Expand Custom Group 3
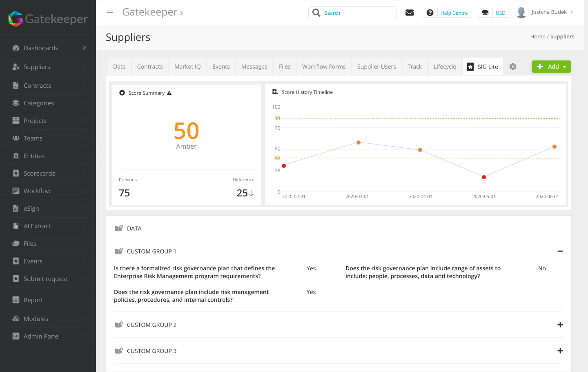The image size is (588, 372). click(x=560, y=350)
